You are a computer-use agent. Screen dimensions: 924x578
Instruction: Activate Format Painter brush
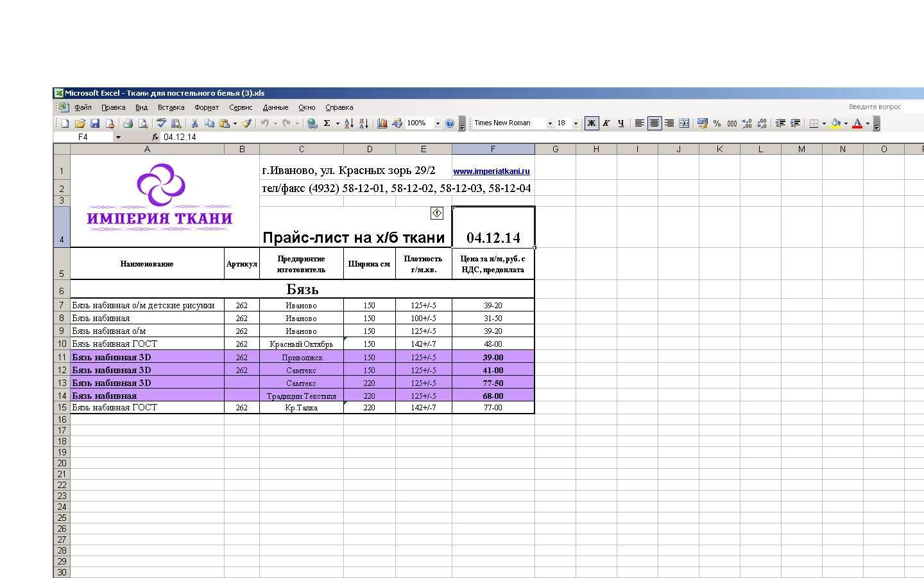click(x=247, y=123)
